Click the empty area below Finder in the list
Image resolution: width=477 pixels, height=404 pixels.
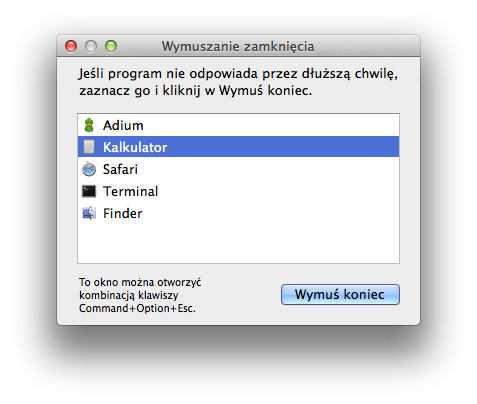click(x=238, y=243)
